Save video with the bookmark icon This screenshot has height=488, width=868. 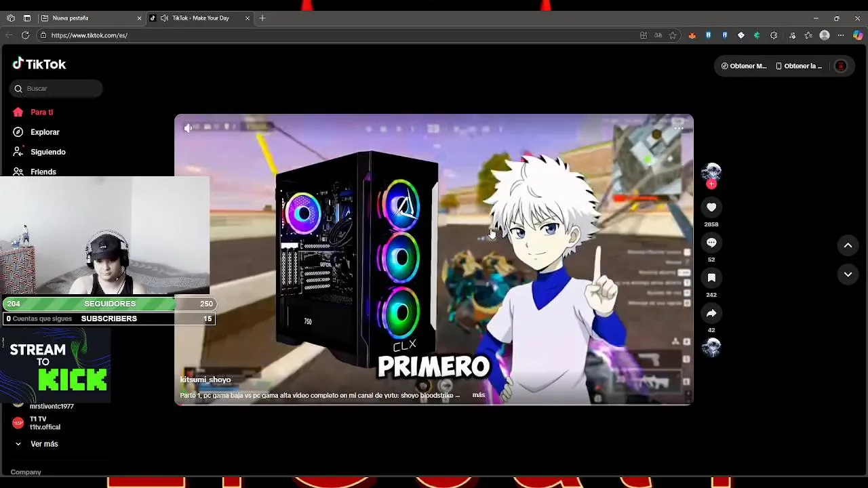pyautogui.click(x=711, y=278)
